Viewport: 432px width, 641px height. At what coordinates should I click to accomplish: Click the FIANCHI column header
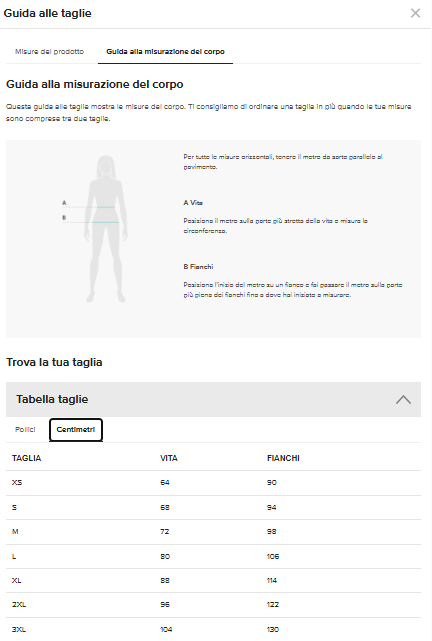(x=283, y=458)
